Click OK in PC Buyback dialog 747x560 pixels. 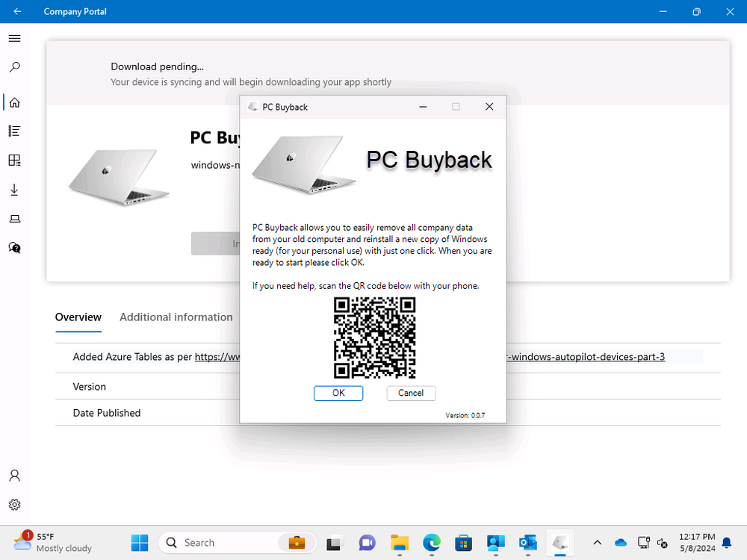(x=338, y=393)
